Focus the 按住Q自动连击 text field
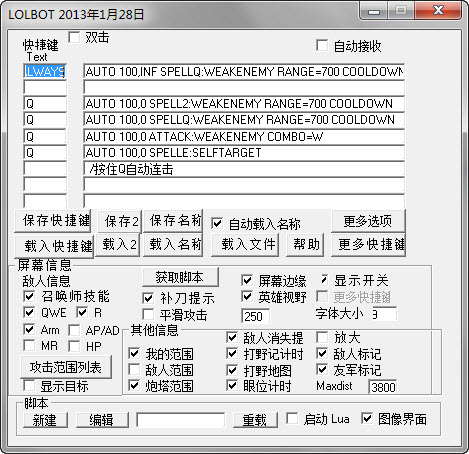 [x=244, y=169]
